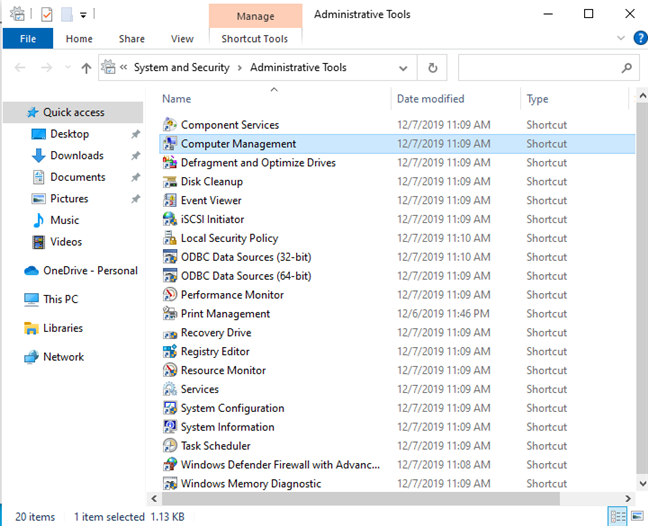Click the search magnifier icon
This screenshot has width=648, height=526.
click(x=627, y=67)
